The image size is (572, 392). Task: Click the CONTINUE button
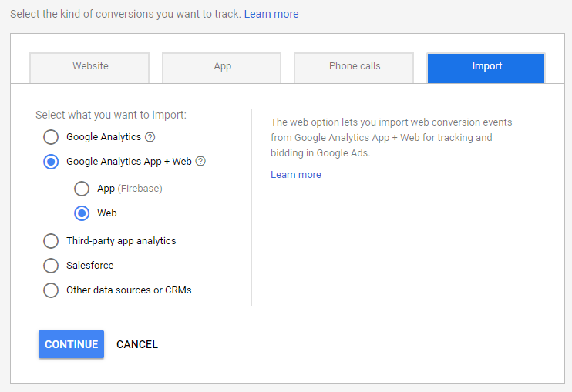pos(71,344)
